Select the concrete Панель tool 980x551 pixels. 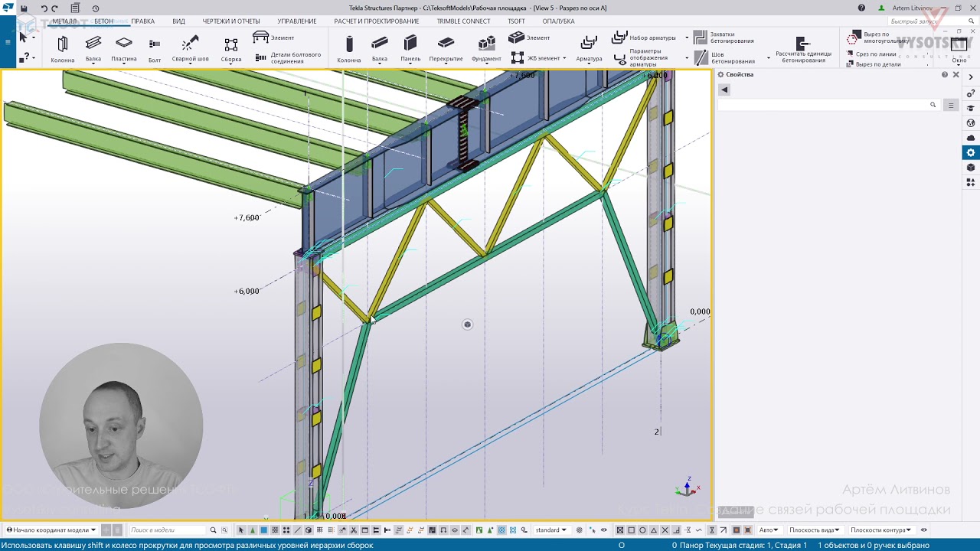410,48
